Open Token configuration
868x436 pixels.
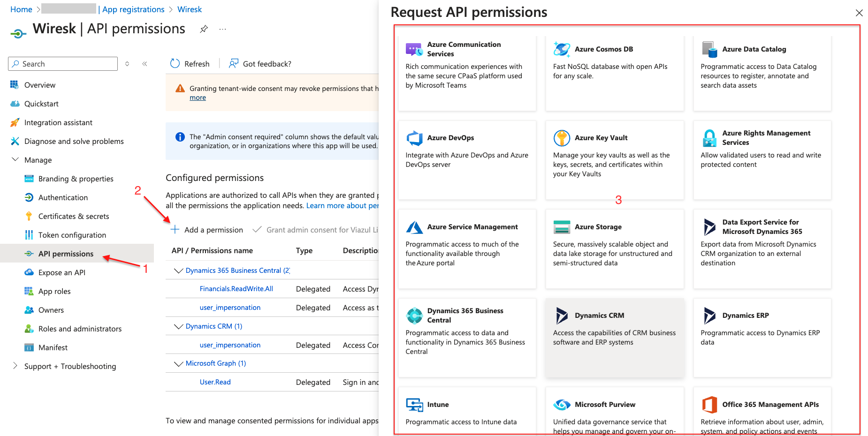[72, 235]
